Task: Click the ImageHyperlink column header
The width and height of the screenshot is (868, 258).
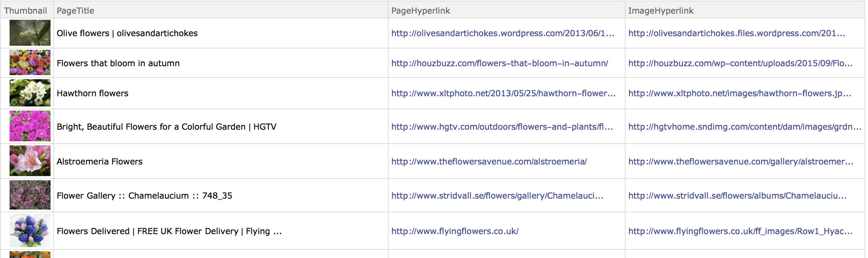Action: click(x=661, y=11)
